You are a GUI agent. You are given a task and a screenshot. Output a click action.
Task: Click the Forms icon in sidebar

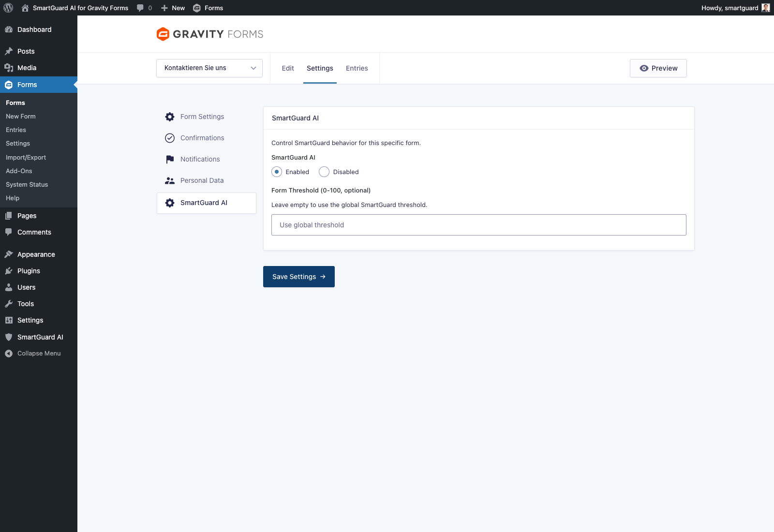[x=9, y=85]
